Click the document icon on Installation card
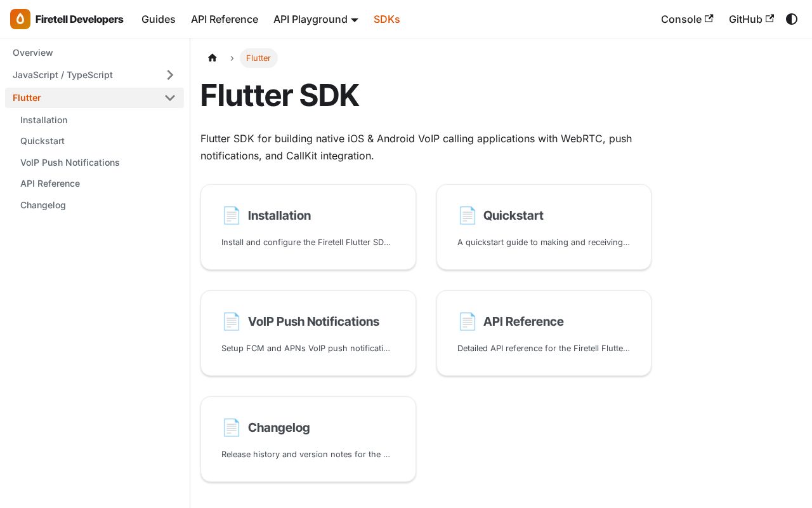 pyautogui.click(x=232, y=215)
